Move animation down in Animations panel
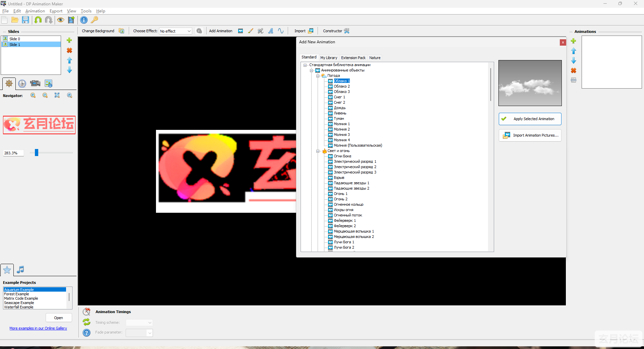Image resolution: width=644 pixels, height=349 pixels. 574,60
